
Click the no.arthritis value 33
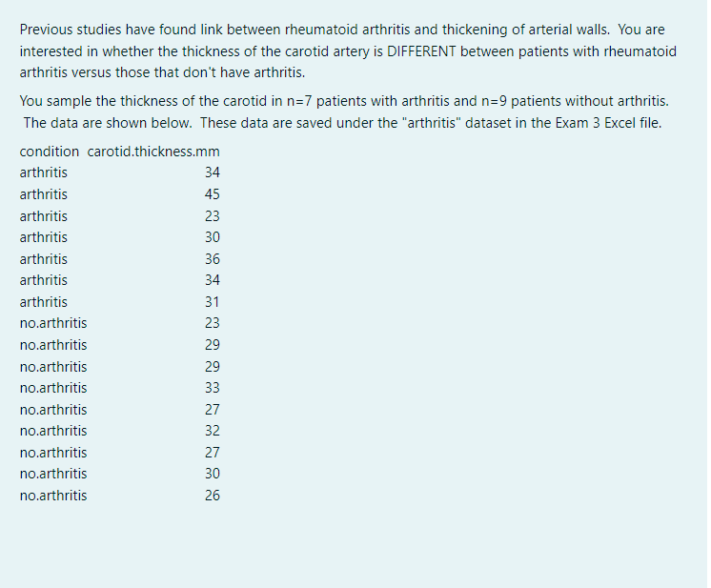point(213,388)
